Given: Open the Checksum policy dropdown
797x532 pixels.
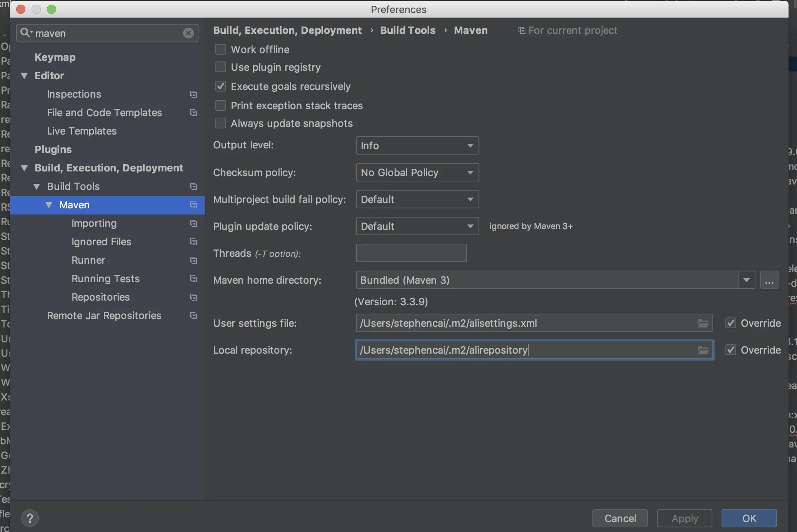Looking at the screenshot, I should coord(417,173).
